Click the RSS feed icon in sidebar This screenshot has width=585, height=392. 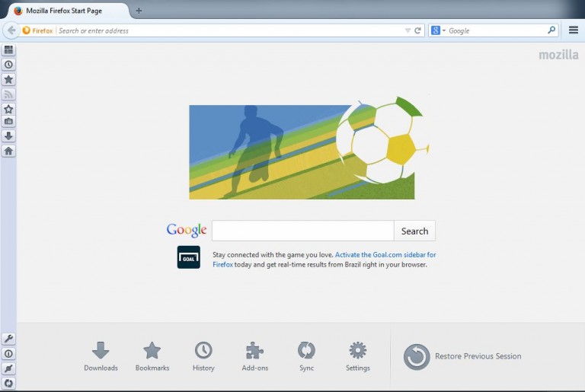click(x=8, y=94)
